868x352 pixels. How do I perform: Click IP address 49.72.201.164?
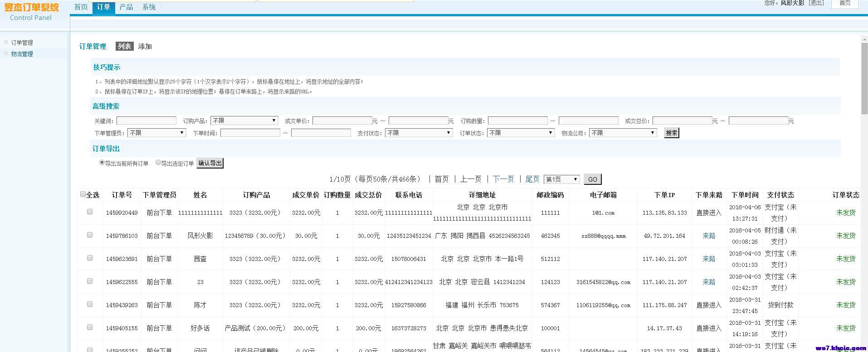point(664,236)
